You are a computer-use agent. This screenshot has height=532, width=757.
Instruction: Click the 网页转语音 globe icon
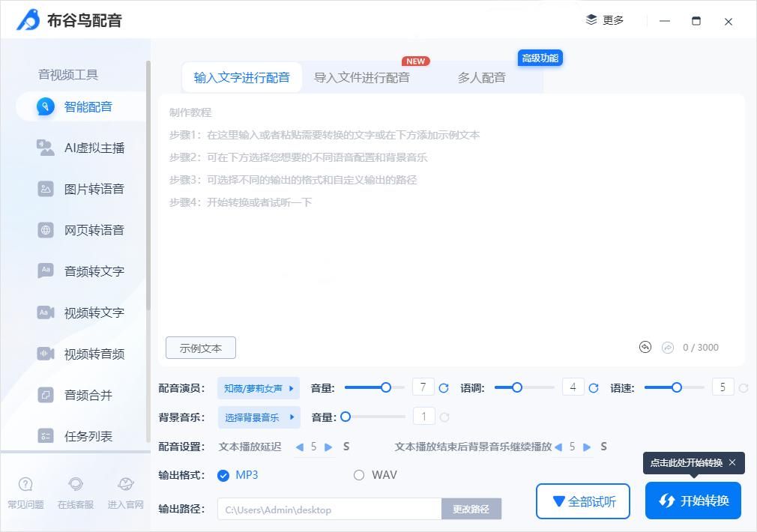point(46,230)
